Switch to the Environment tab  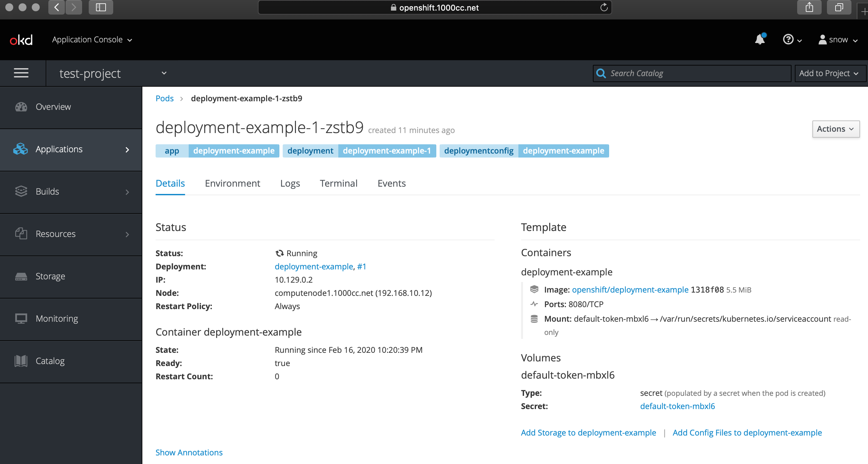pos(232,183)
